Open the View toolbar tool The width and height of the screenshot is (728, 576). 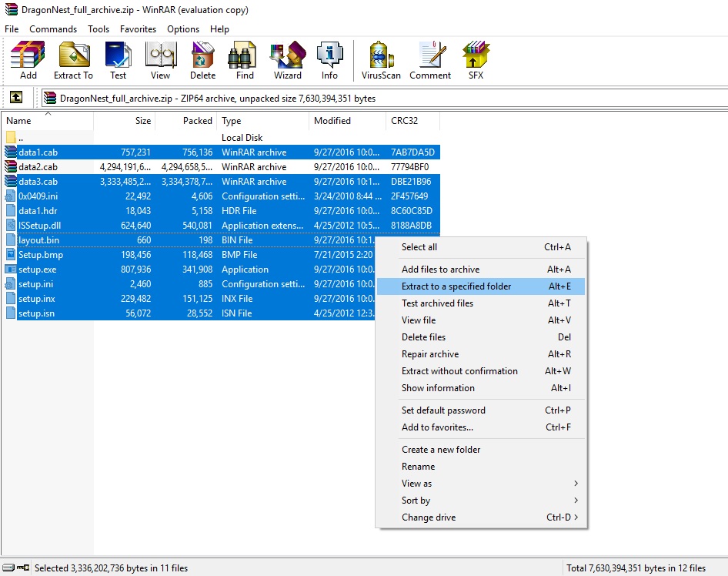[160, 60]
